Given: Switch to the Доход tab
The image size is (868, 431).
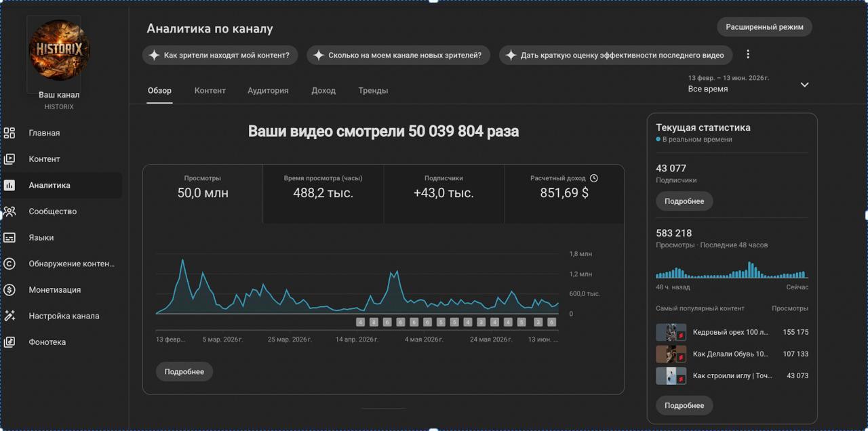Looking at the screenshot, I should [323, 90].
